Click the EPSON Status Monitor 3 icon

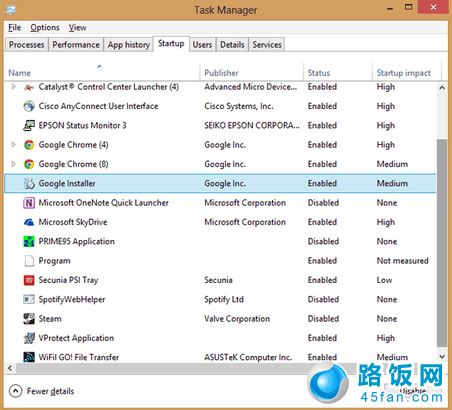29,126
